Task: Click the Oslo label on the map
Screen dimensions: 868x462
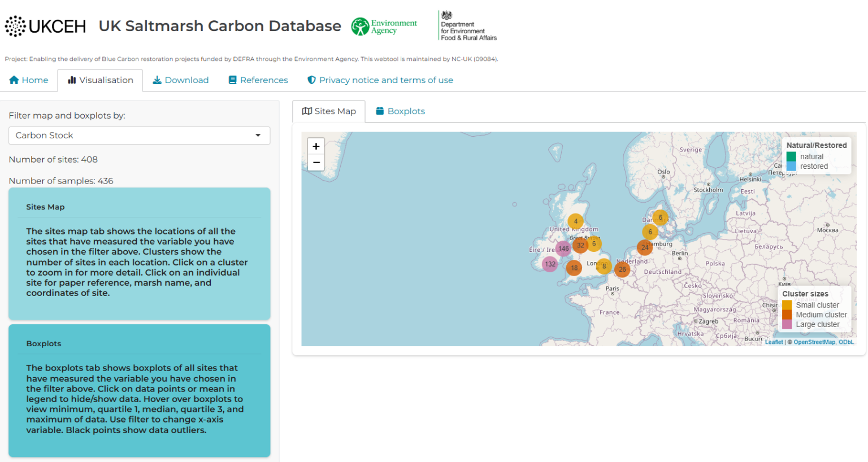Action: [x=663, y=172]
